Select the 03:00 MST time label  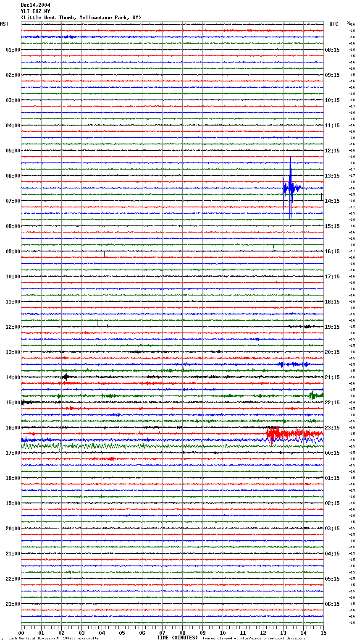[13, 100]
